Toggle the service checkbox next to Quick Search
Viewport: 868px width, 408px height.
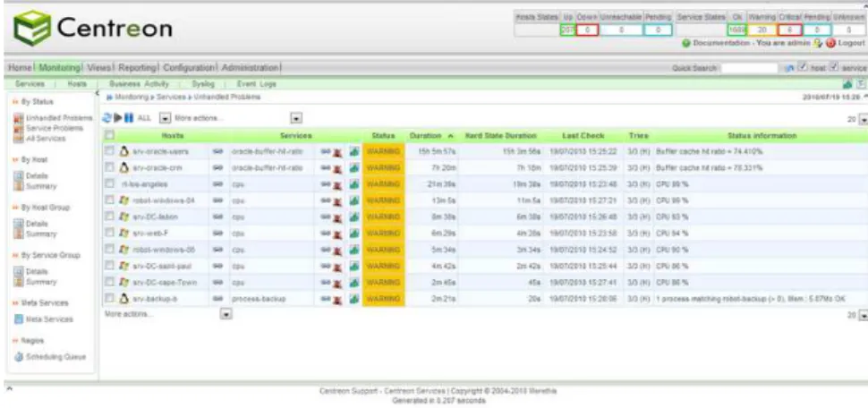coord(834,67)
